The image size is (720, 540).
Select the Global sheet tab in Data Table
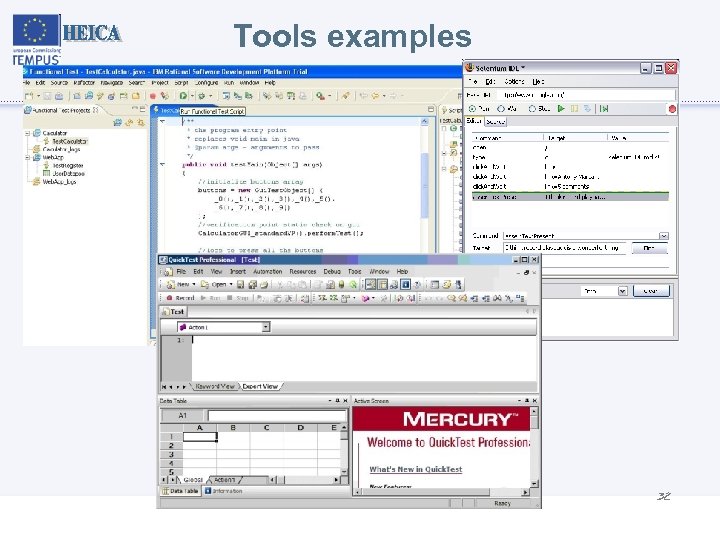(193, 480)
